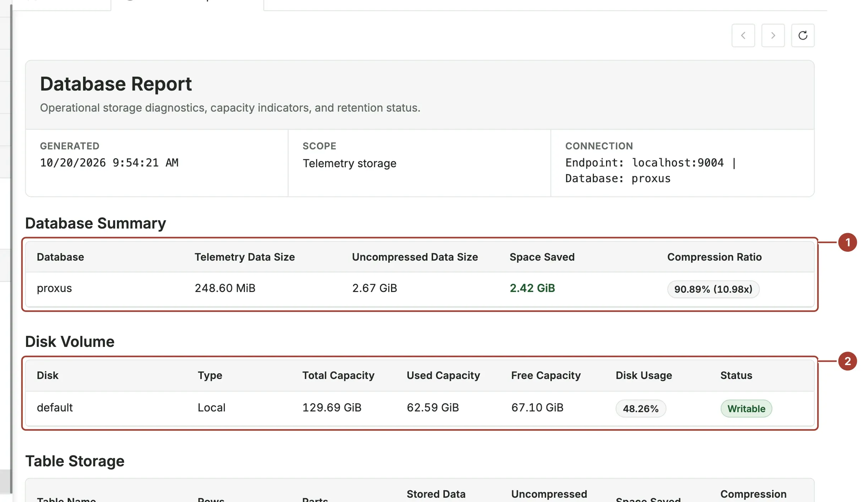Click the Table Storage section heading
868x502 pixels.
[75, 461]
